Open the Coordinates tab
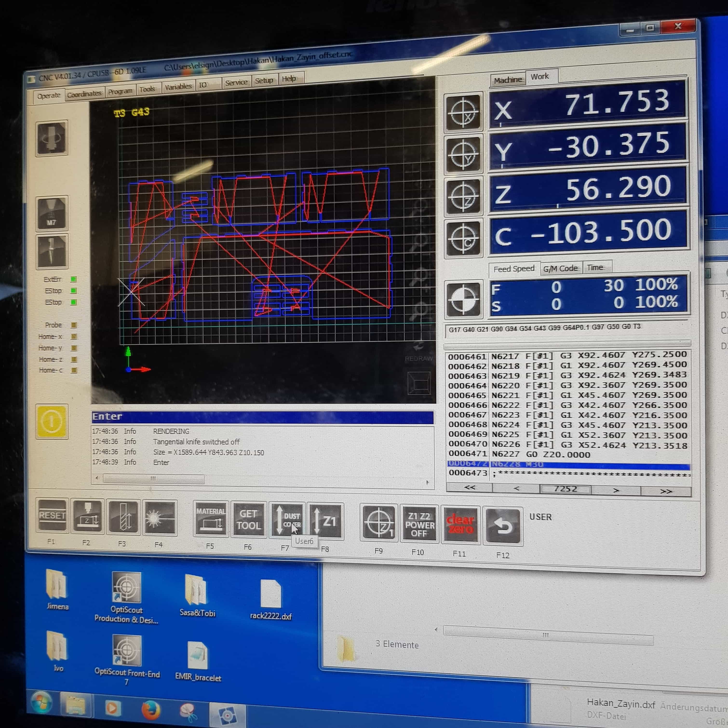Screen dimensions: 728x728 [84, 94]
